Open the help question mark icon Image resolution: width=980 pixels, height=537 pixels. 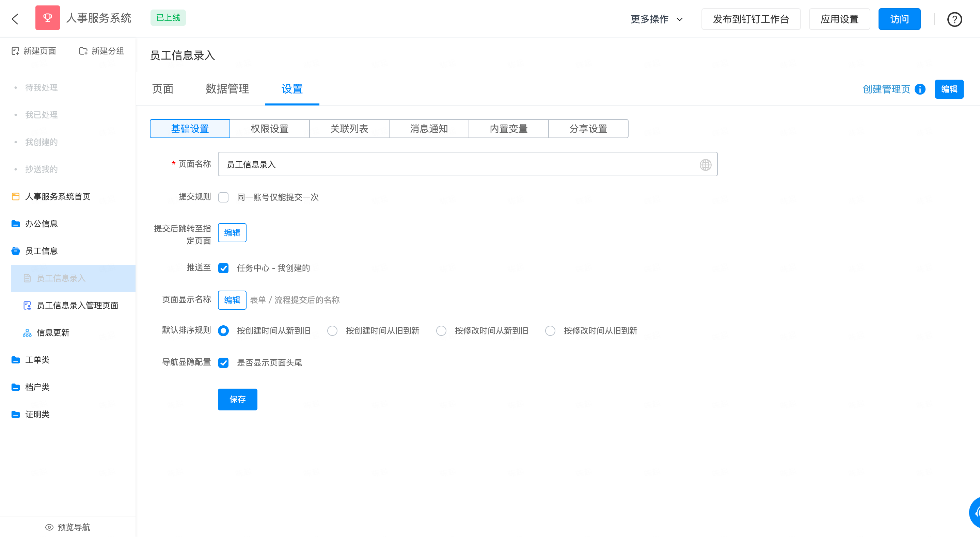coord(954,19)
